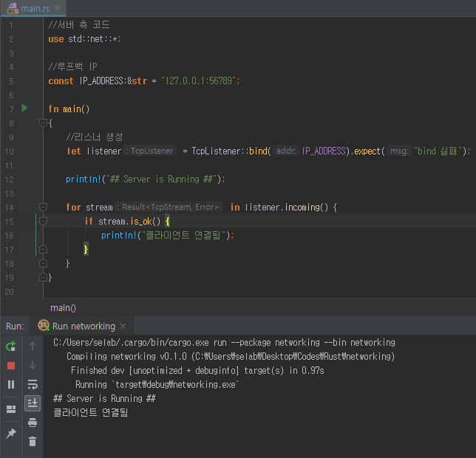Close the Run networking tab
476x458 pixels.
(x=123, y=326)
